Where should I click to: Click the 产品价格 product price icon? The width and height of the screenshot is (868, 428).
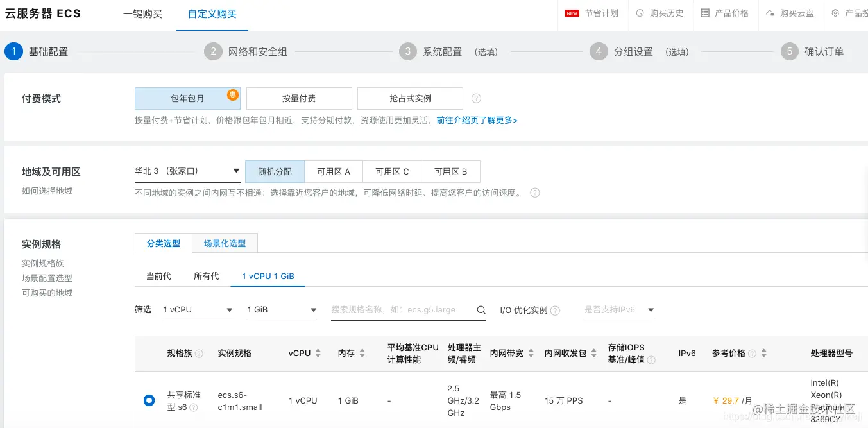725,13
